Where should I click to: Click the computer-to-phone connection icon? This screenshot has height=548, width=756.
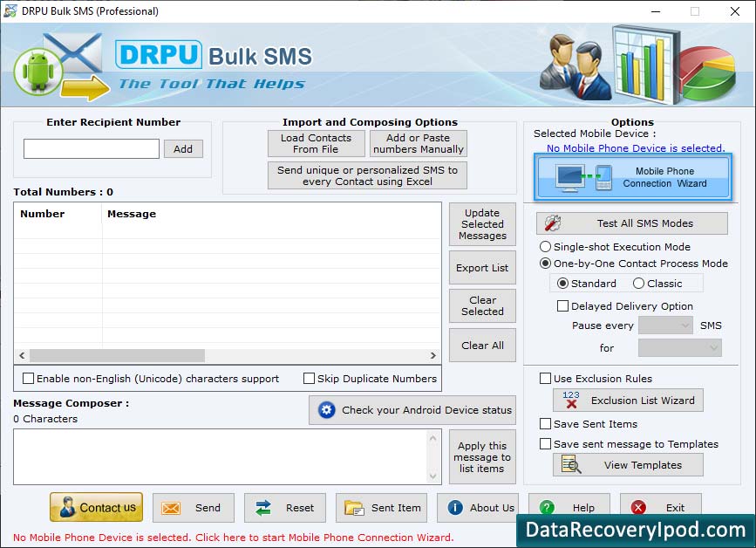(584, 177)
